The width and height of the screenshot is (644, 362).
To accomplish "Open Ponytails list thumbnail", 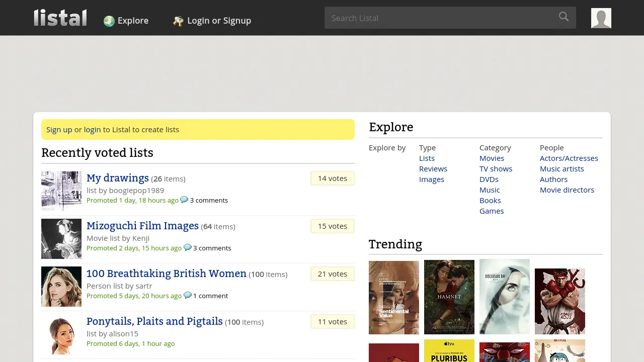I will click(61, 334).
